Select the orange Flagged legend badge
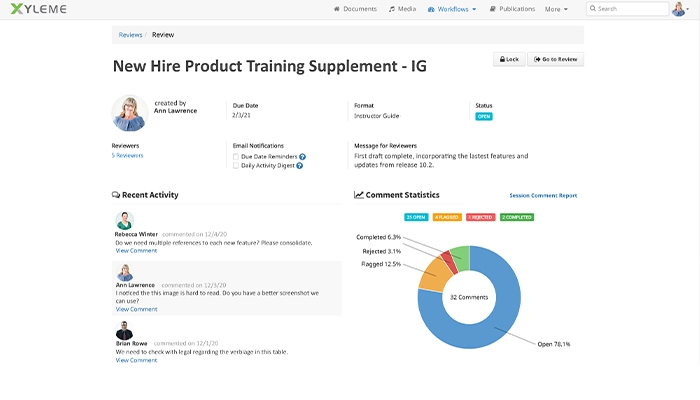 click(447, 216)
